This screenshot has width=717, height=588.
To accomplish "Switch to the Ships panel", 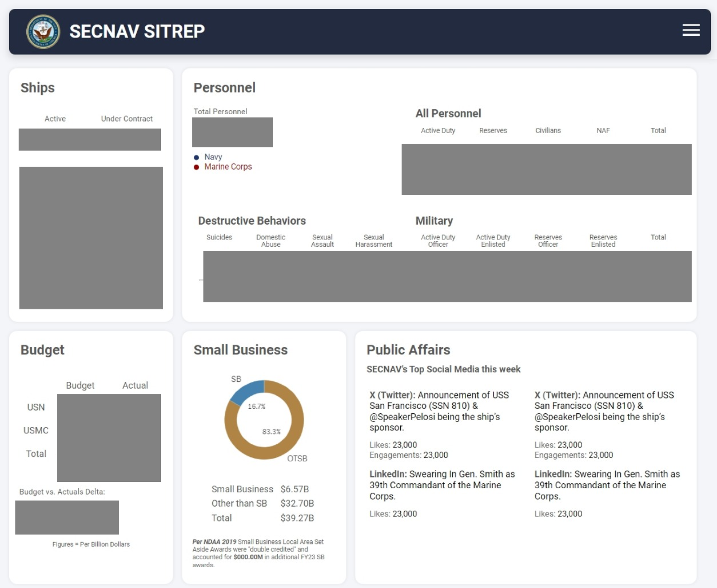I will [x=38, y=87].
